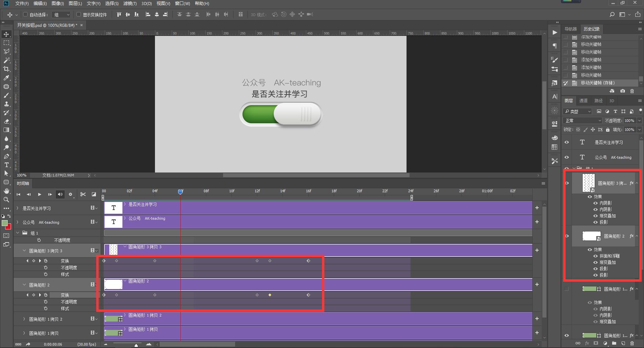644x348 pixels.
Task: Go to the first frame of timeline
Action: [18, 194]
